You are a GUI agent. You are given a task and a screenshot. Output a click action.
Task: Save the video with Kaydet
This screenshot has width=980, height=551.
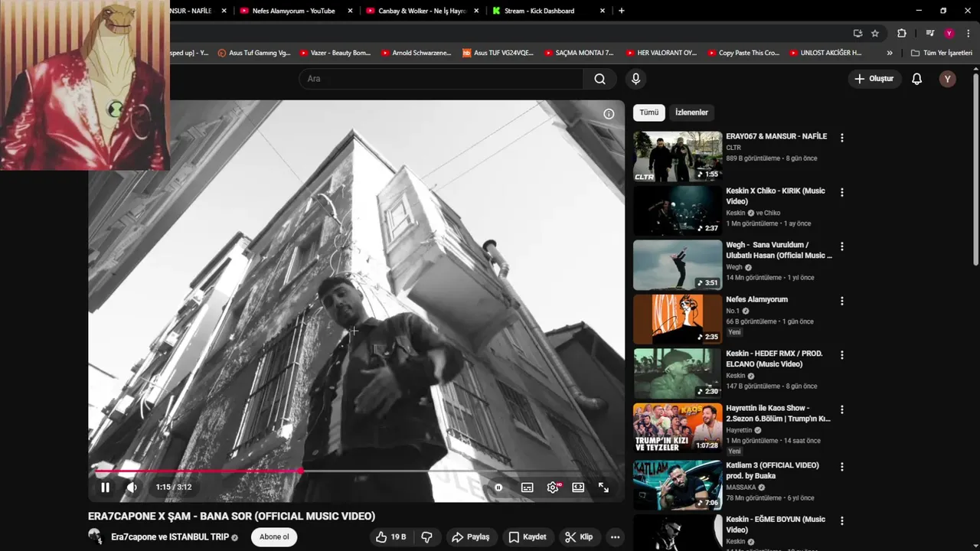point(528,537)
